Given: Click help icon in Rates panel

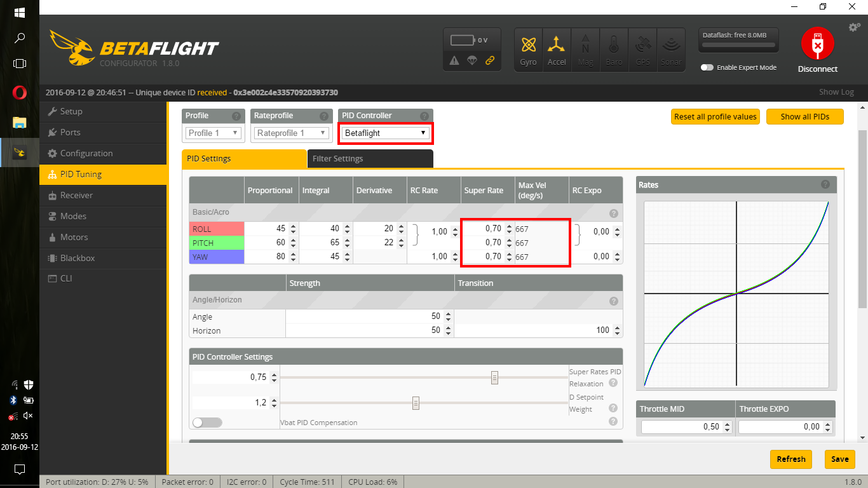Looking at the screenshot, I should coord(825,184).
